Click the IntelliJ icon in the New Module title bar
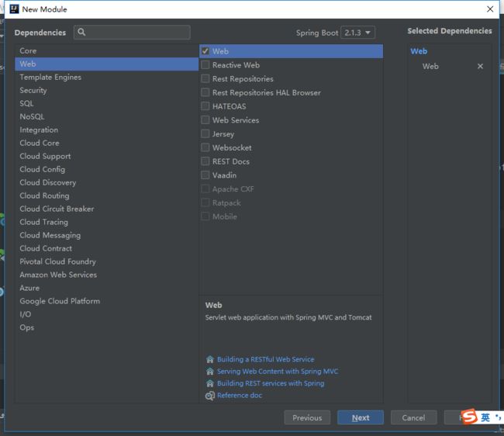This screenshot has height=436, width=504. [x=14, y=9]
